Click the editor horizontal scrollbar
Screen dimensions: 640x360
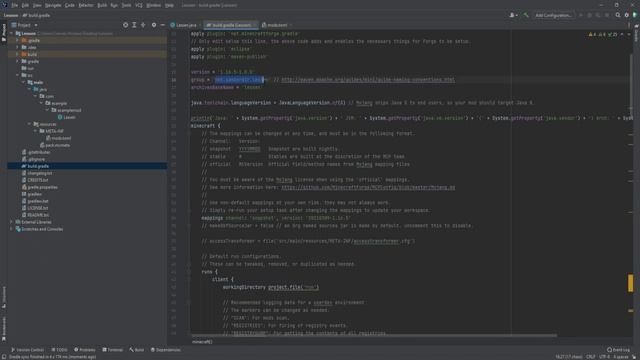pyautogui.click(x=374, y=336)
